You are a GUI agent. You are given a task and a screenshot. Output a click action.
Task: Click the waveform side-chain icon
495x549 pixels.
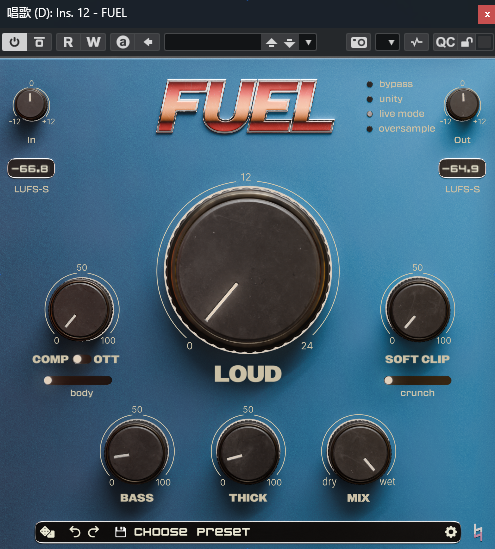416,42
